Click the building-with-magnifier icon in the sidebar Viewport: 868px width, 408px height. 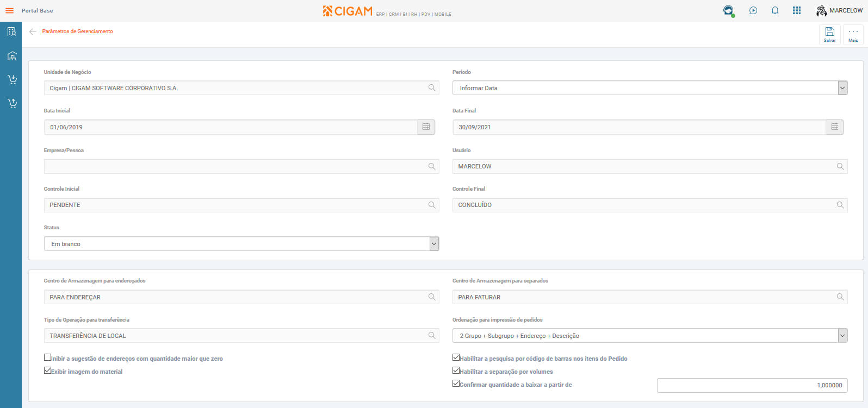11,32
